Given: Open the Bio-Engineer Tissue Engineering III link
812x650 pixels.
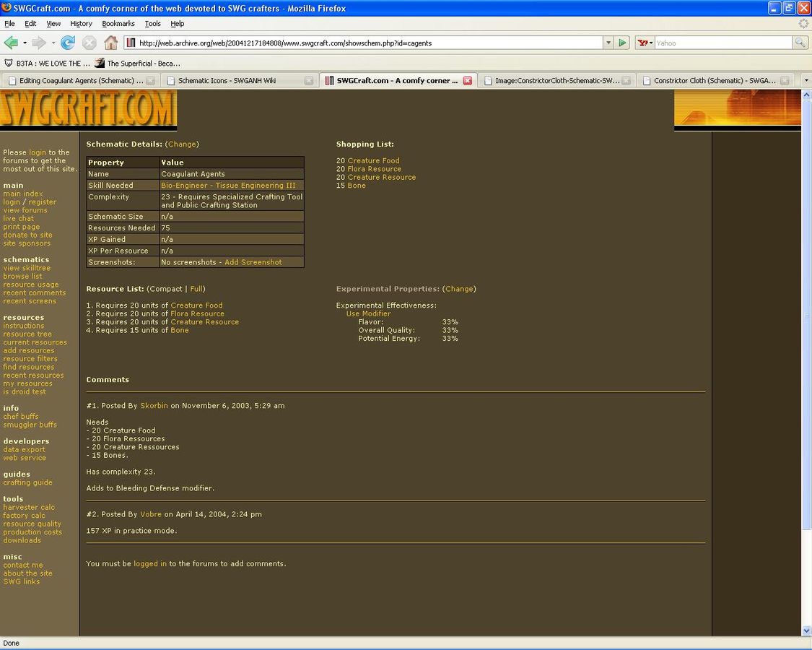Looking at the screenshot, I should [228, 186].
